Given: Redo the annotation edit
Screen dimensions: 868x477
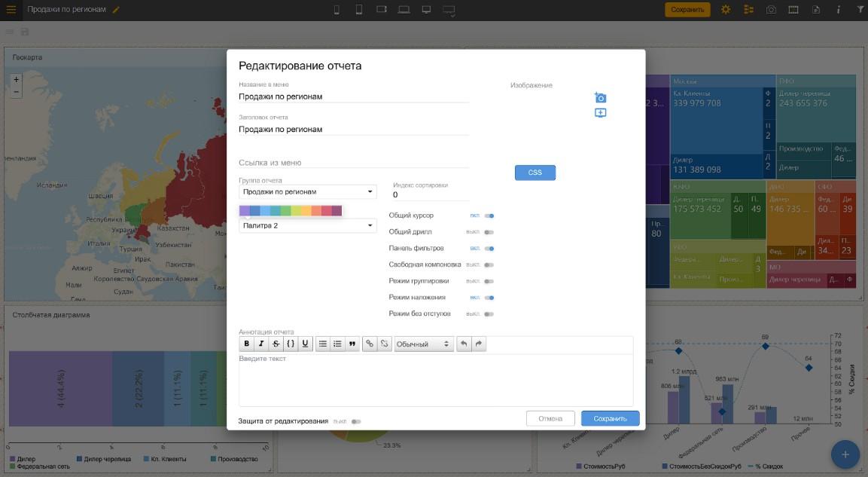Looking at the screenshot, I should [479, 344].
